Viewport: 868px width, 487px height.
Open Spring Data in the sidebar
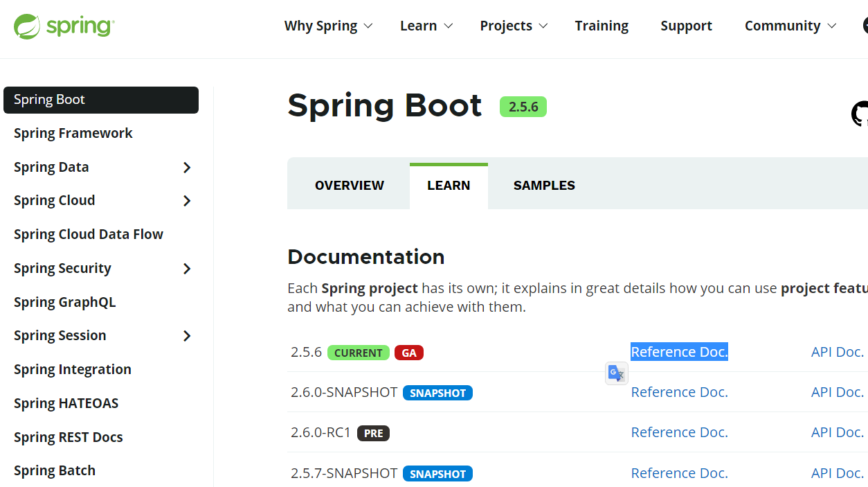(x=51, y=167)
